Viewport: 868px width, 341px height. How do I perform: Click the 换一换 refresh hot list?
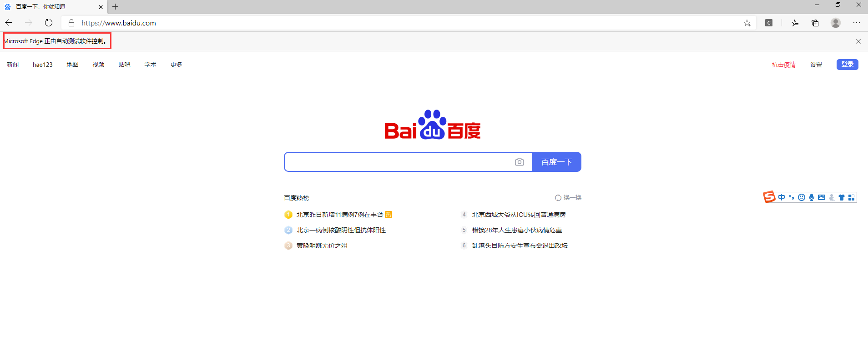(568, 198)
